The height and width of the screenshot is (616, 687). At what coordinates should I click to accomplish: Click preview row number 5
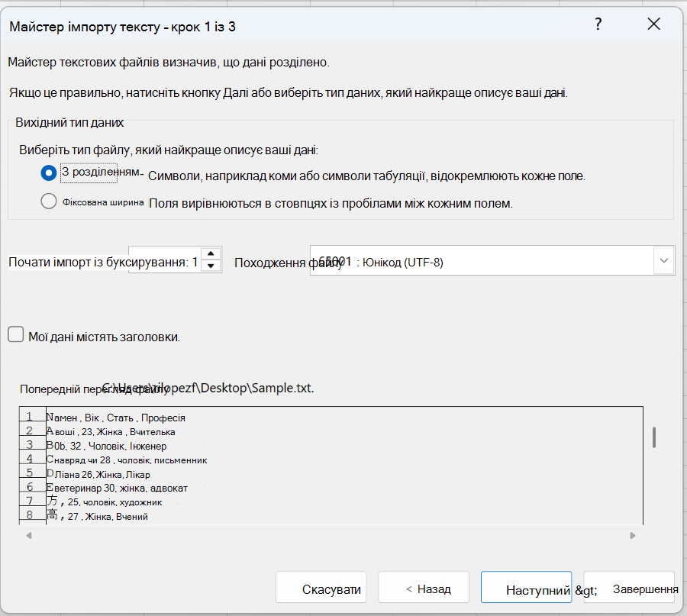pyautogui.click(x=29, y=472)
